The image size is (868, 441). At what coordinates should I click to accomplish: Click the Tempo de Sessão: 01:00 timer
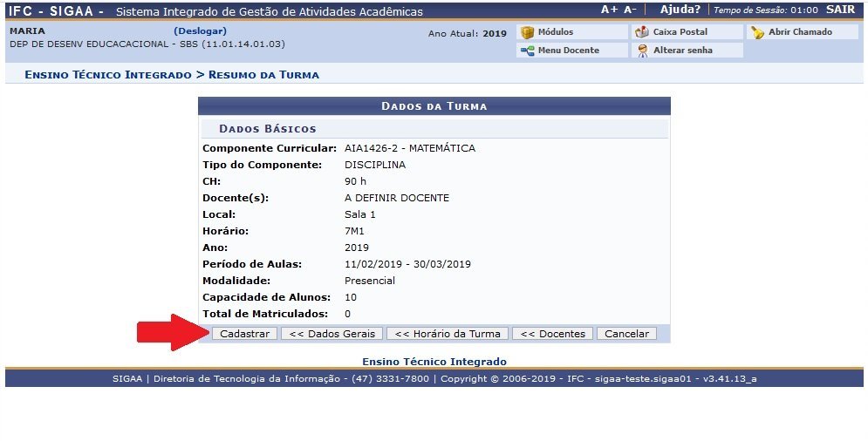coord(766,10)
